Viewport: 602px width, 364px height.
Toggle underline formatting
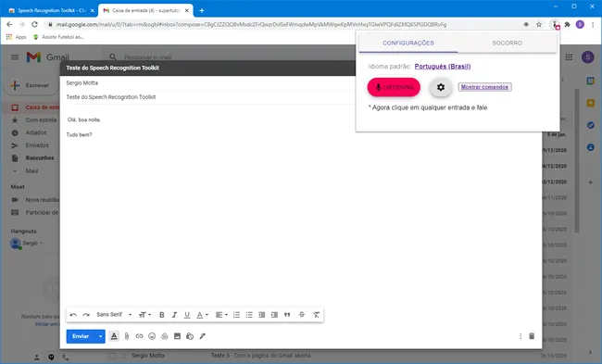[187, 315]
